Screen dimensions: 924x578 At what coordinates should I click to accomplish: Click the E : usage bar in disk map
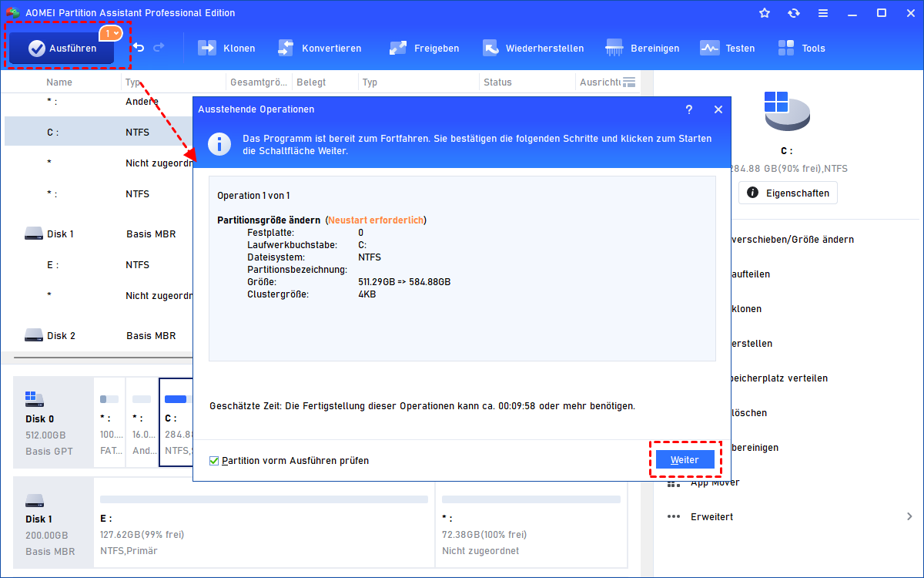pos(264,499)
